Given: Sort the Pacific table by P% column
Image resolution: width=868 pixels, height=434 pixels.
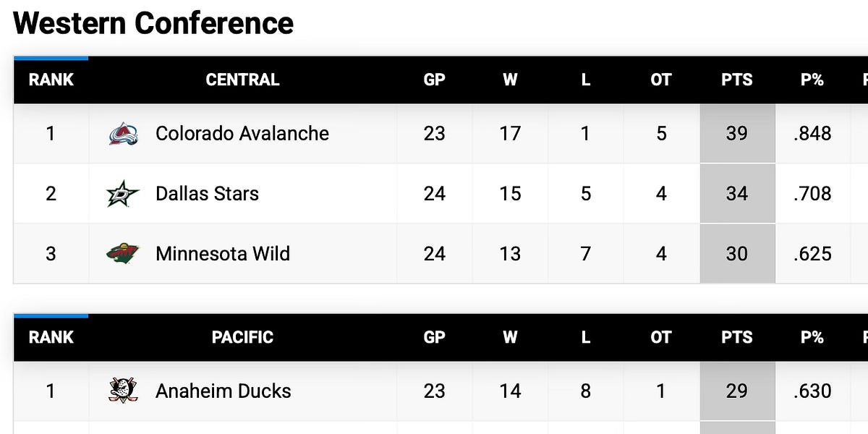Looking at the screenshot, I should pos(812,338).
